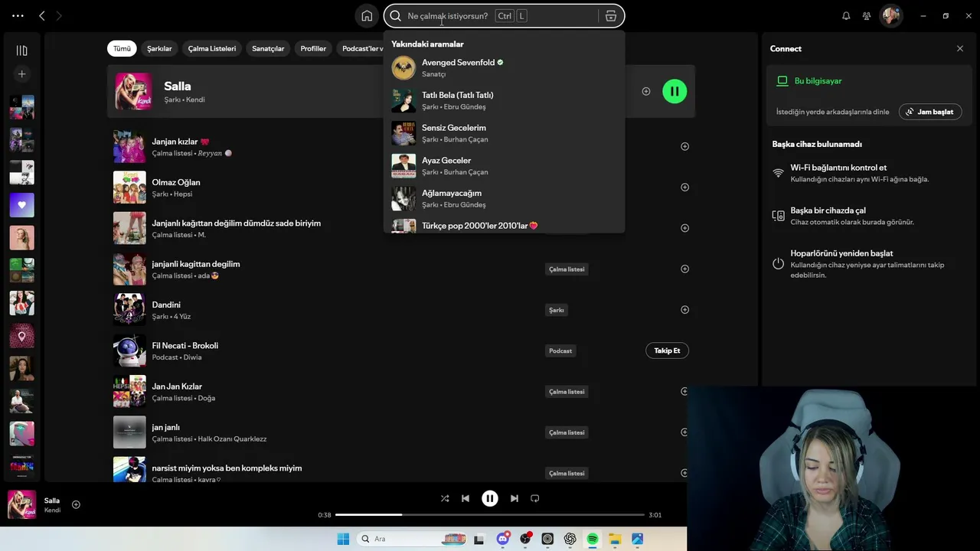
Task: Open the Windows Start menu
Action: coord(343,539)
